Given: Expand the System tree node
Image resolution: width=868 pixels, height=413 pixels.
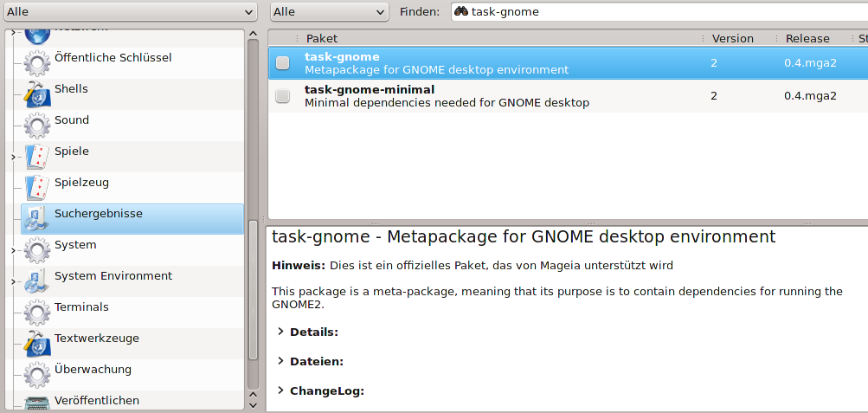Looking at the screenshot, I should pyautogui.click(x=13, y=250).
